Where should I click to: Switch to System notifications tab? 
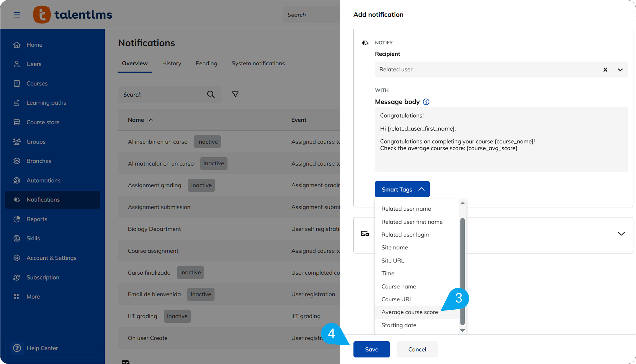point(258,63)
